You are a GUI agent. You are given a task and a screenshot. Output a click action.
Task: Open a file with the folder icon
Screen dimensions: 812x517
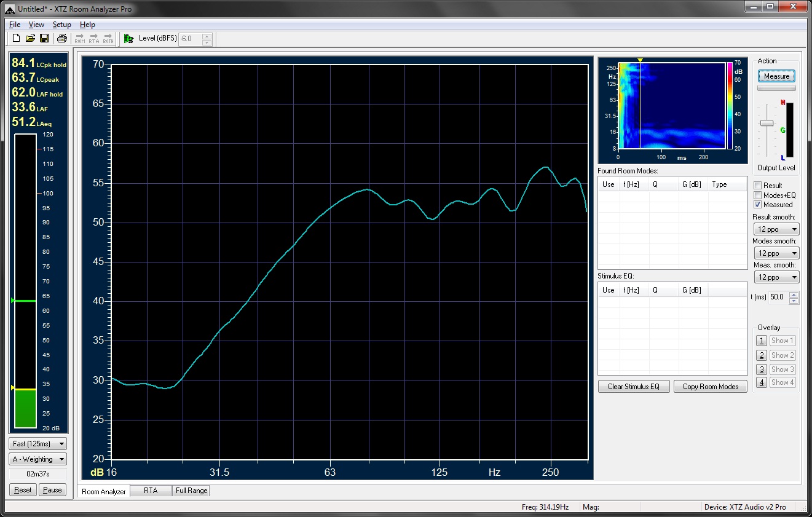30,39
